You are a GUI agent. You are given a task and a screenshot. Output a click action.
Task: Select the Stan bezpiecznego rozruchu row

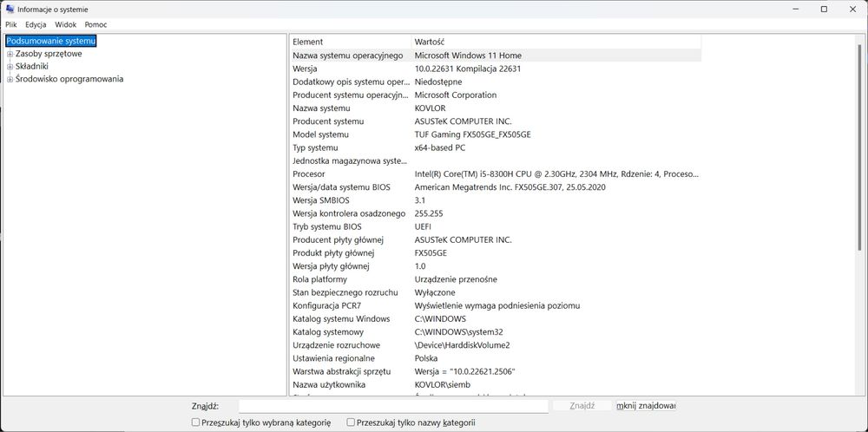coord(496,292)
